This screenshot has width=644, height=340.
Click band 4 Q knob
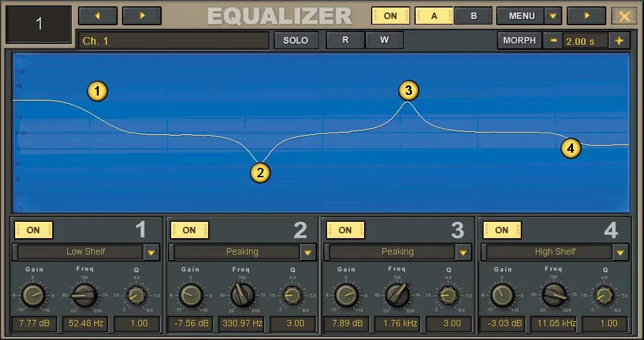pos(604,295)
